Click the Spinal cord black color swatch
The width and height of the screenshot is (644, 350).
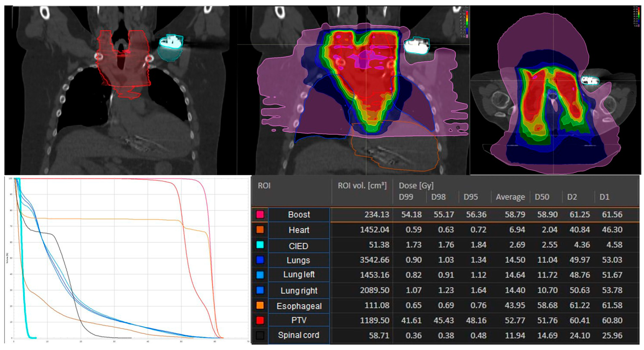tap(260, 335)
